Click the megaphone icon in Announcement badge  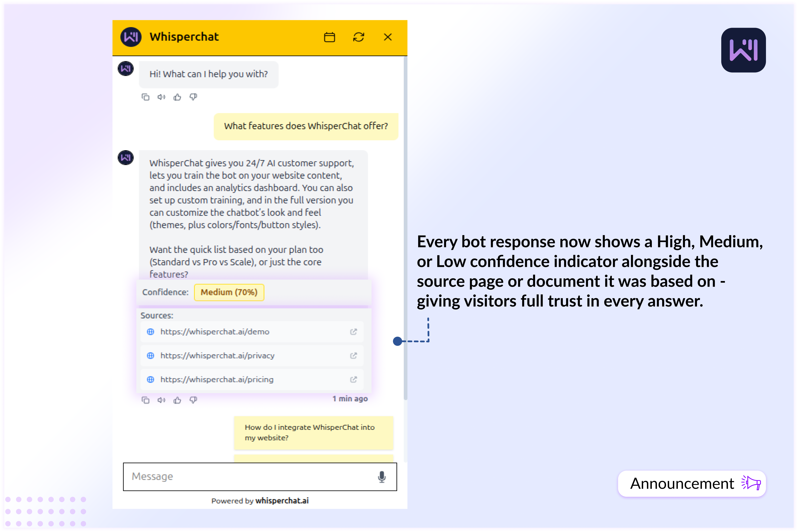pos(751,483)
